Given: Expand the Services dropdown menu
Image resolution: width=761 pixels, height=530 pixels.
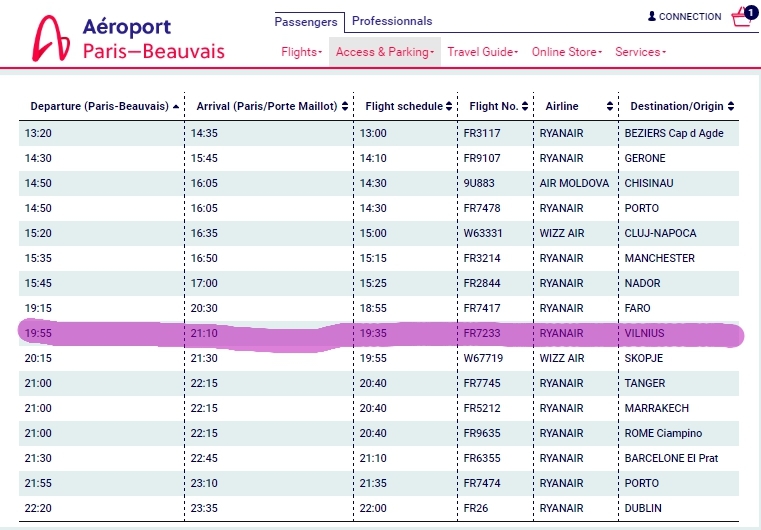Looking at the screenshot, I should (640, 52).
